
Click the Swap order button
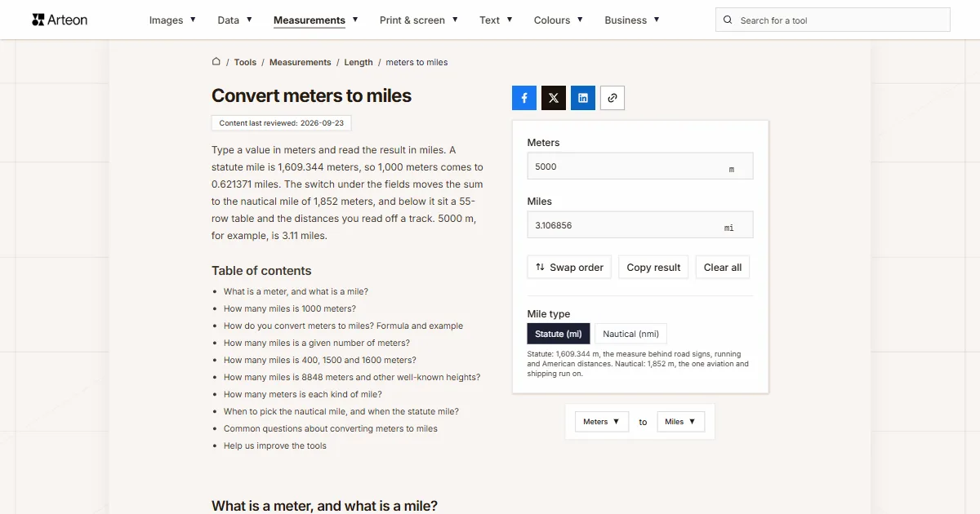tap(569, 268)
